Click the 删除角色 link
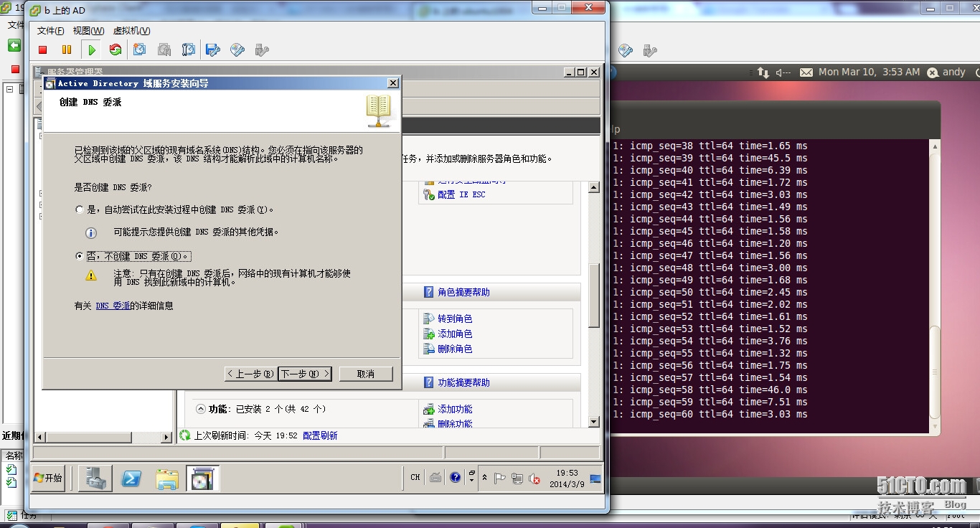This screenshot has height=528, width=980. coord(455,349)
